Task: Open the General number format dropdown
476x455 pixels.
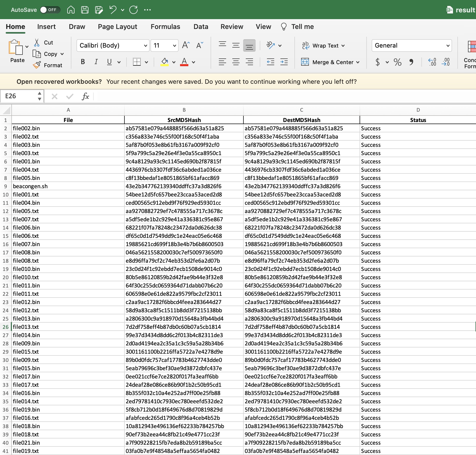Action: (x=412, y=45)
